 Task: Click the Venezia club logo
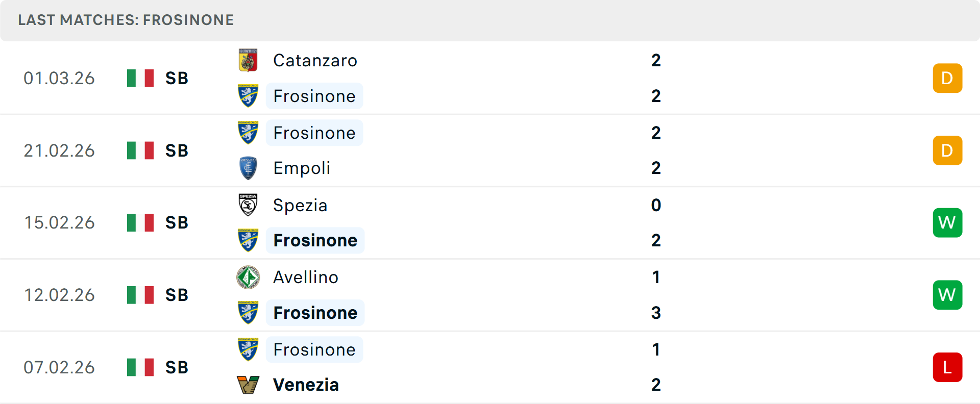248,385
